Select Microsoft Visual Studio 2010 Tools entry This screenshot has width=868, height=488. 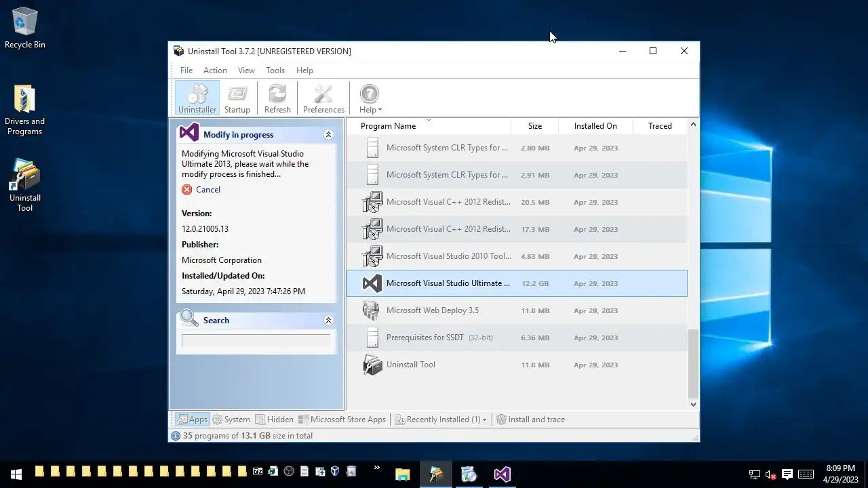click(x=517, y=256)
